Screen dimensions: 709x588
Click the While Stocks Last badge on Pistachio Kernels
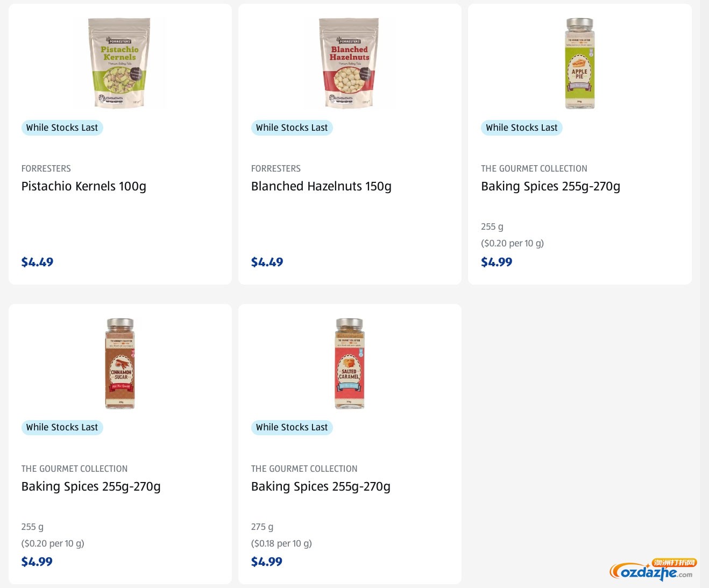coord(62,127)
